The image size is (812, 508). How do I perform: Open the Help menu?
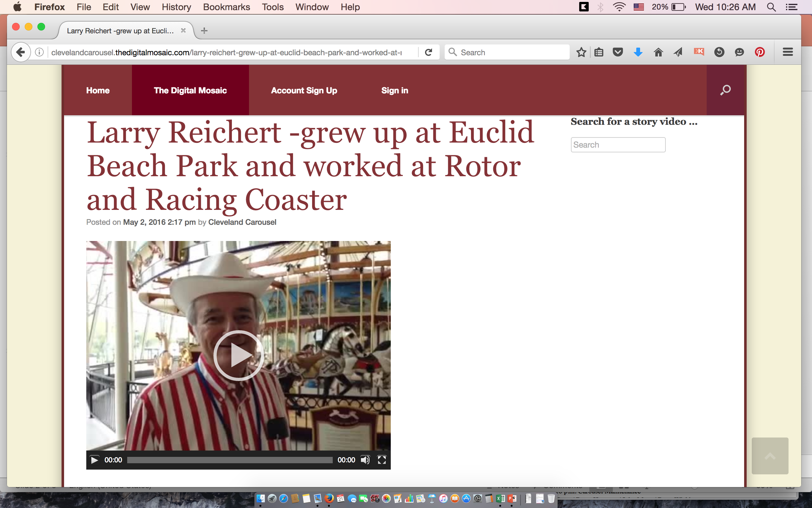[350, 7]
